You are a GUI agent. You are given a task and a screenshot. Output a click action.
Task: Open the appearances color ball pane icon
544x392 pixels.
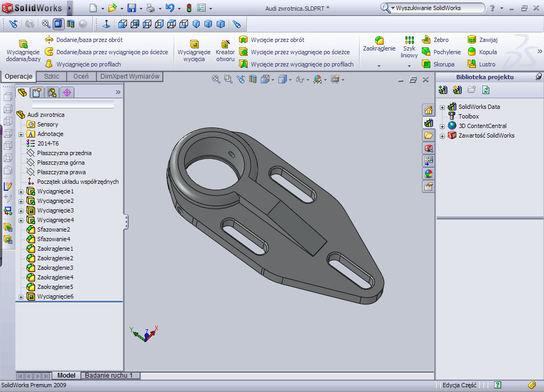[x=429, y=173]
